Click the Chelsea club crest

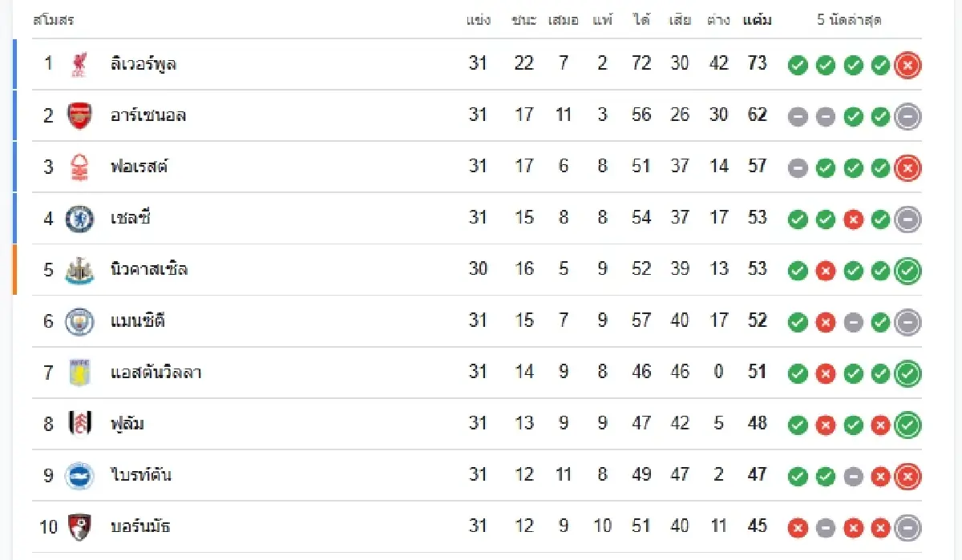[x=79, y=218]
